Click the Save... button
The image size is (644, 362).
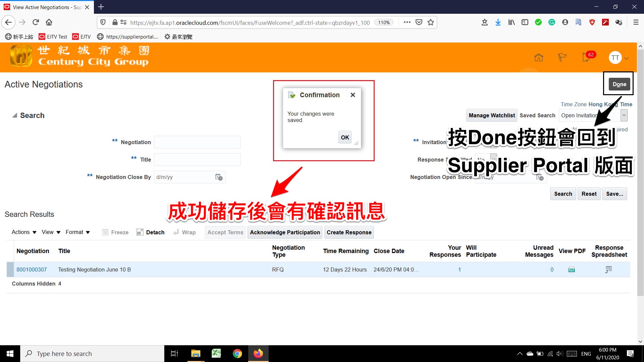[x=614, y=194]
